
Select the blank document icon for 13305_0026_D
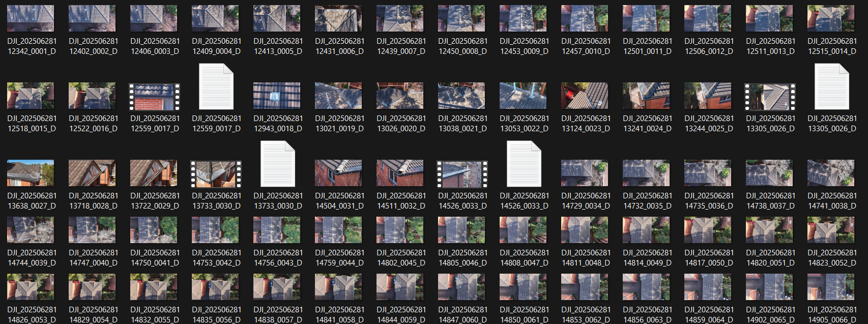pyautogui.click(x=832, y=86)
